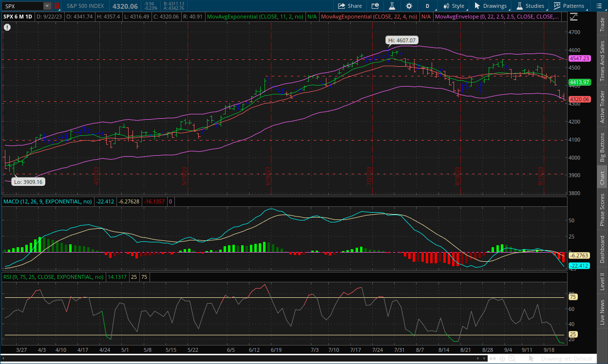Click the -6.2763 MACD axis value tag
Screen dimensions: 608x364
[x=580, y=255]
